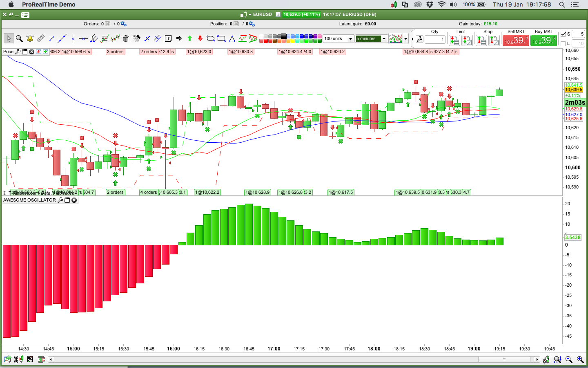Open the instrument selector arrow beside EURUSD
Image resolution: width=588 pixels, height=368 pixels.
[250, 14]
